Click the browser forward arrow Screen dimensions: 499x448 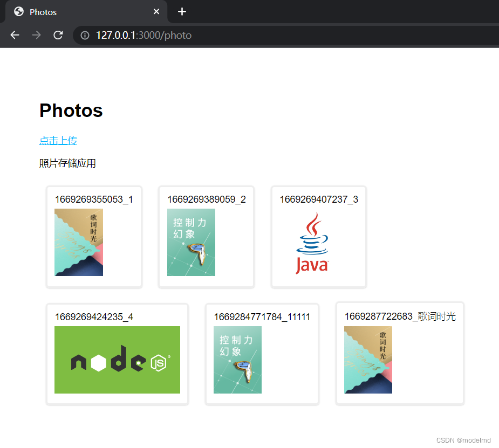[36, 35]
